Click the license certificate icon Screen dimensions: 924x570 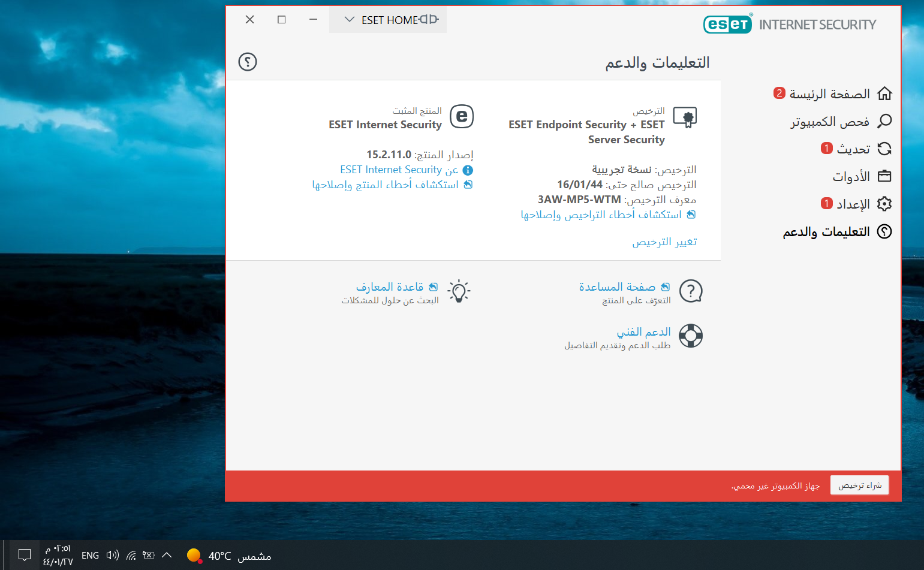(x=685, y=117)
